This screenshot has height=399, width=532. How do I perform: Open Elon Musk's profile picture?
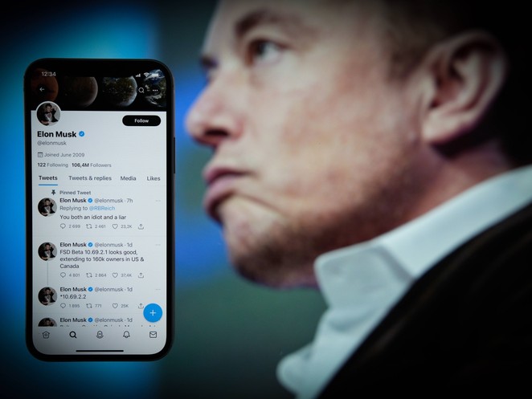[x=48, y=113]
